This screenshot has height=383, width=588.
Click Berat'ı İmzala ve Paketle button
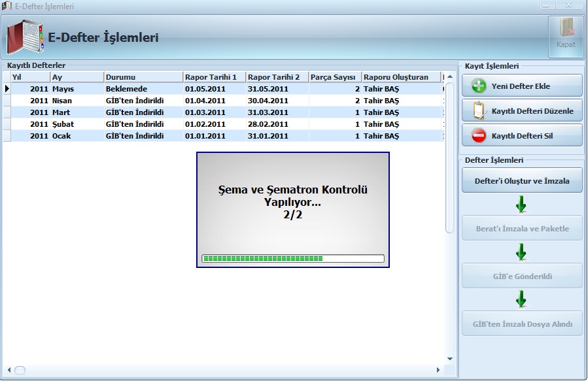click(x=522, y=228)
